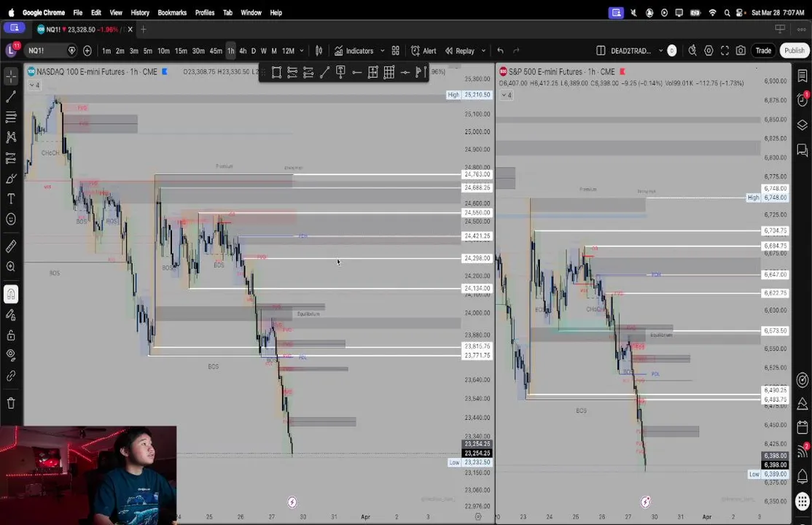812x525 pixels.
Task: Open the macOS Profiles menu
Action: click(205, 12)
